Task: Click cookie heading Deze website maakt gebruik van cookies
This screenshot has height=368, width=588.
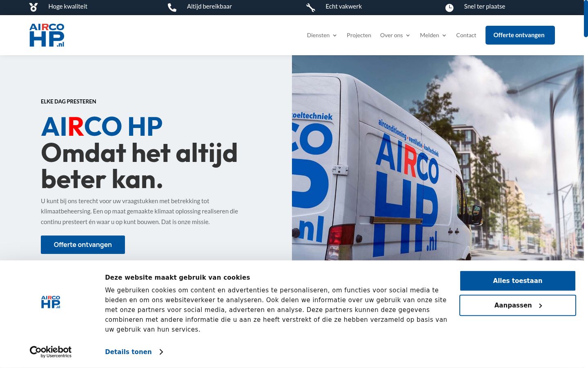Action: pos(178,277)
